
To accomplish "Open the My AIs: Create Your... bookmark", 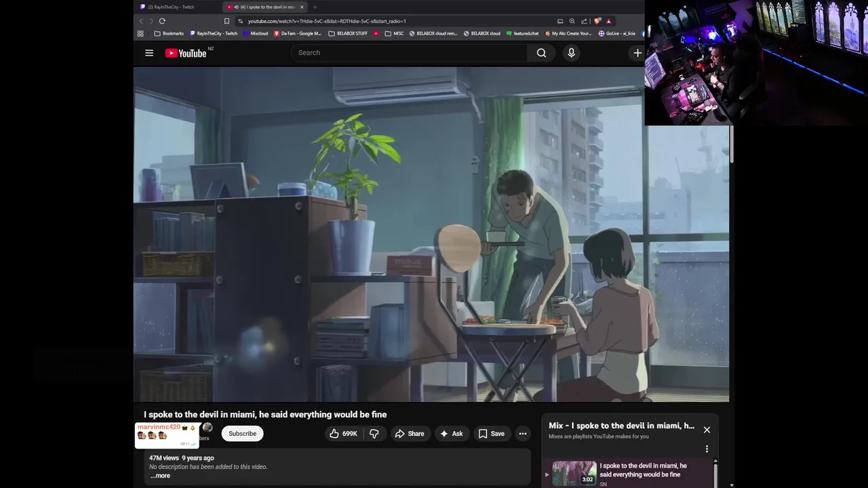I will [x=568, y=33].
